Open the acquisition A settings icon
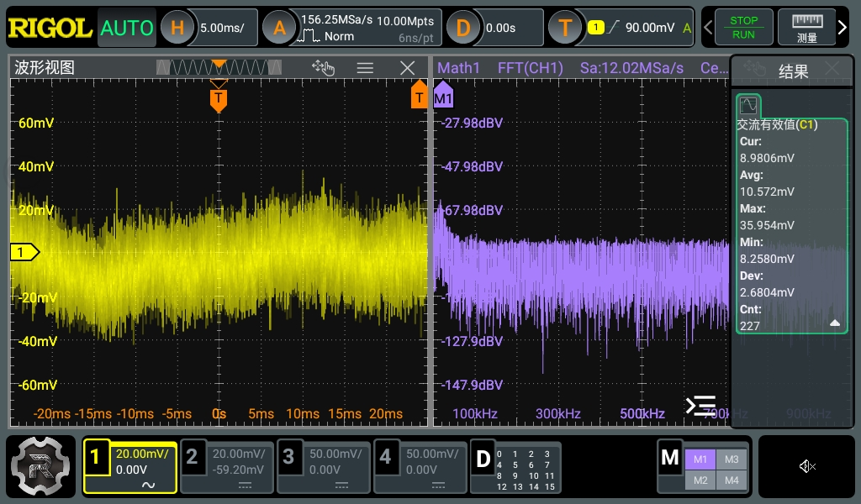 pos(278,28)
